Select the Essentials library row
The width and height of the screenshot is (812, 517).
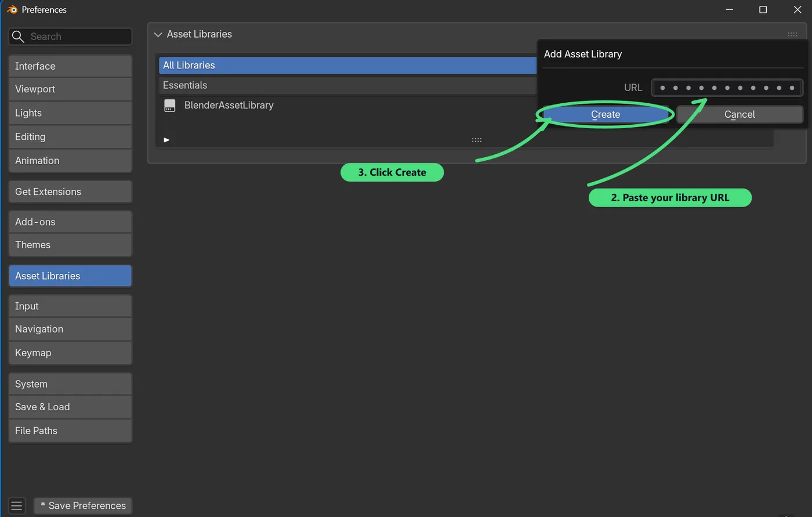point(347,85)
